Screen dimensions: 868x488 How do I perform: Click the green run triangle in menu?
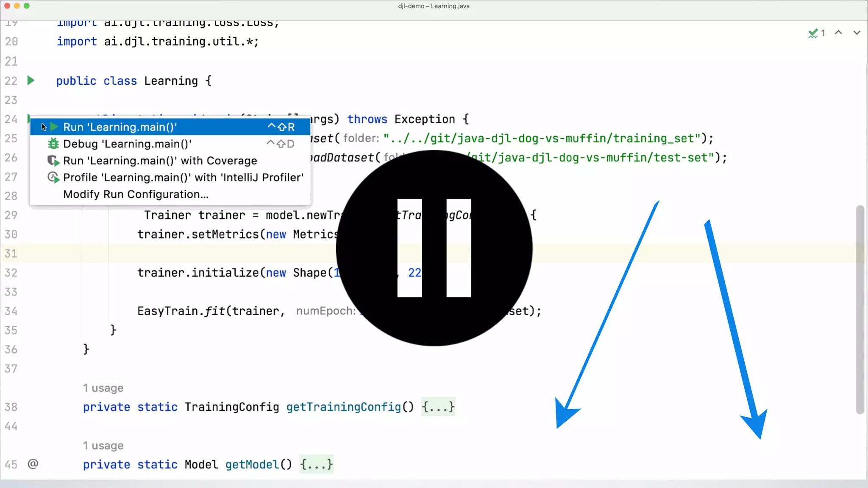click(x=54, y=127)
